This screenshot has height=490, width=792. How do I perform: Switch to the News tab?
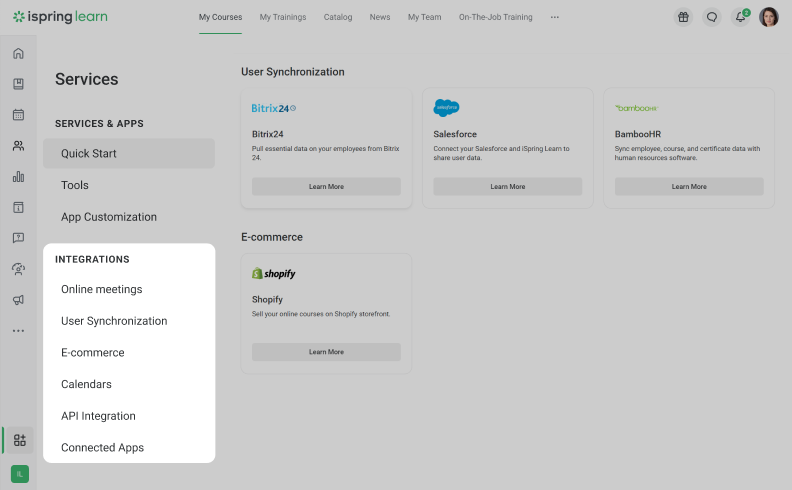[x=380, y=17]
